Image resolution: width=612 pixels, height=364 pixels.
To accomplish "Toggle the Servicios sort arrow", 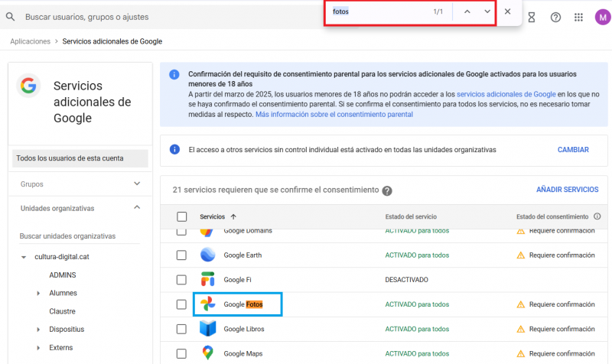I will [x=233, y=216].
